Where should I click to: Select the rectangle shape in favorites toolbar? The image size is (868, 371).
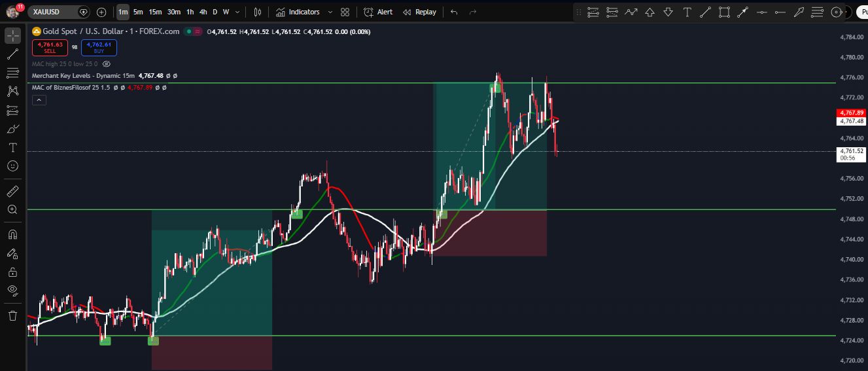point(724,12)
